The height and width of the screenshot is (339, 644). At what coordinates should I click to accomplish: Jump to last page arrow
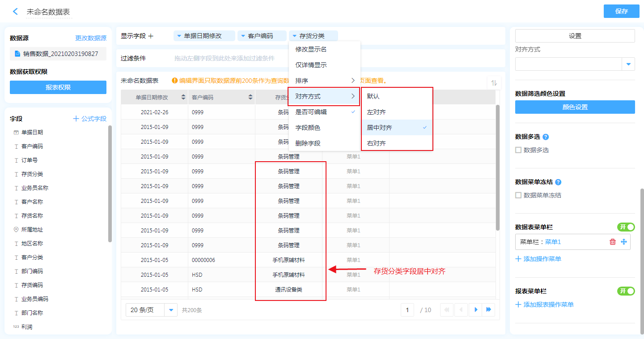pyautogui.click(x=489, y=309)
